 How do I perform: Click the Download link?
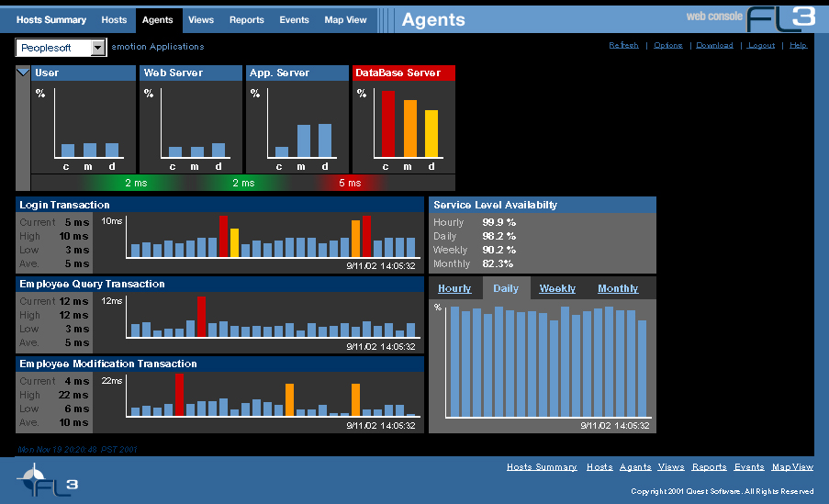tap(714, 46)
